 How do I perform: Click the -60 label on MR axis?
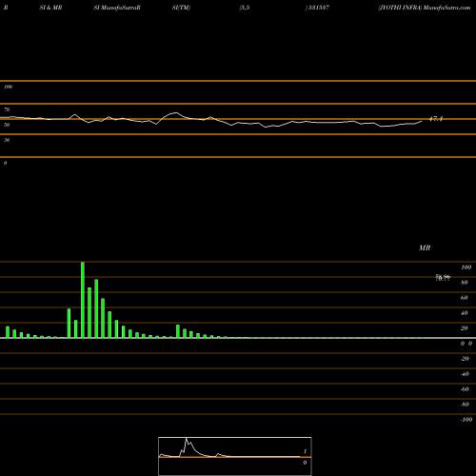tap(465, 389)
